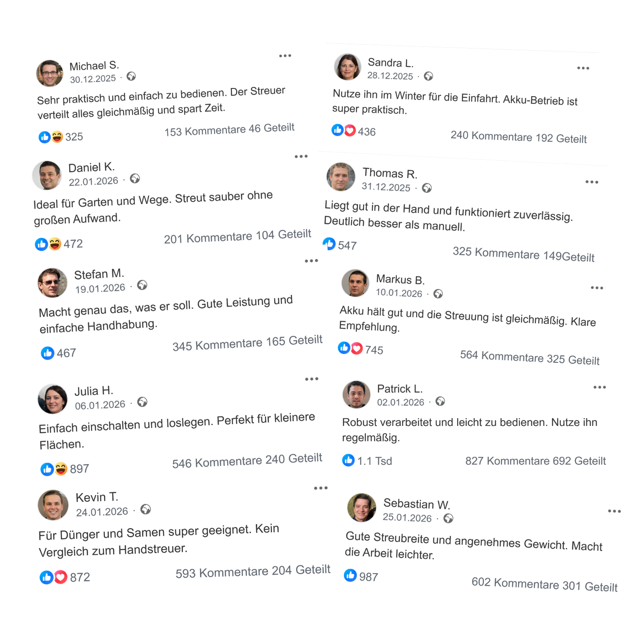Click like icon next to 547 reactions
Screen dimensions: 644x644
tap(329, 244)
